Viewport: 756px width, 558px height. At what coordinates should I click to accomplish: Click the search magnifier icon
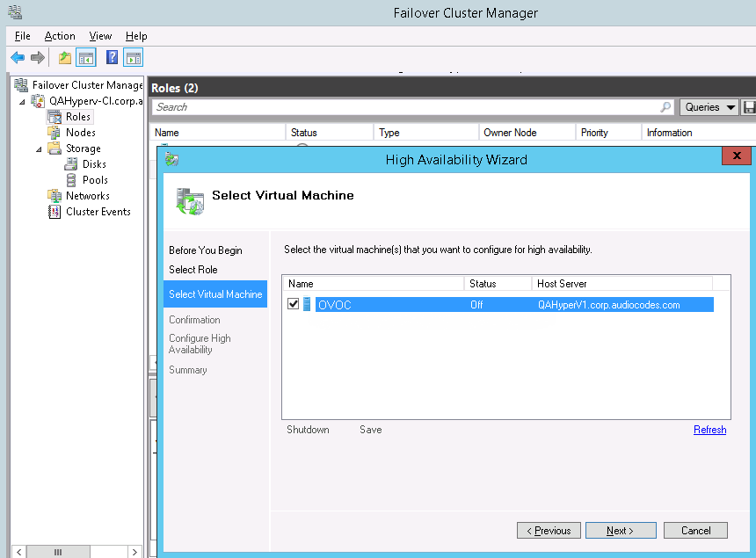coord(665,107)
